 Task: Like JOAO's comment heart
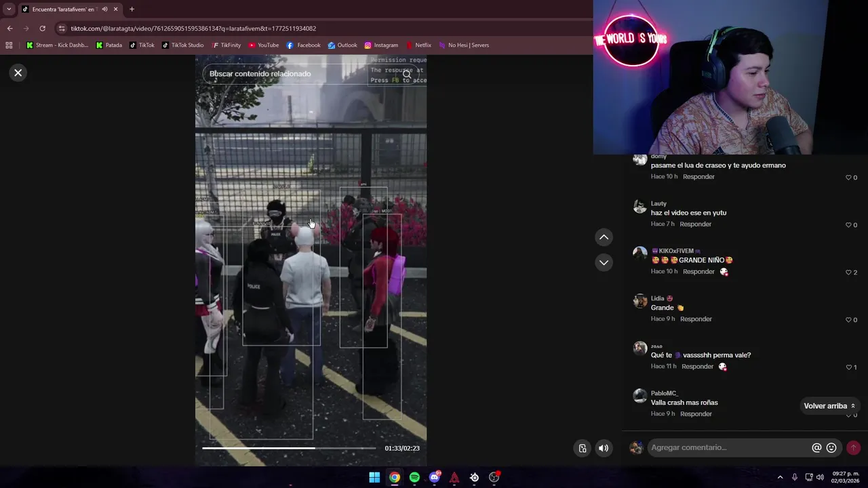[848, 367]
